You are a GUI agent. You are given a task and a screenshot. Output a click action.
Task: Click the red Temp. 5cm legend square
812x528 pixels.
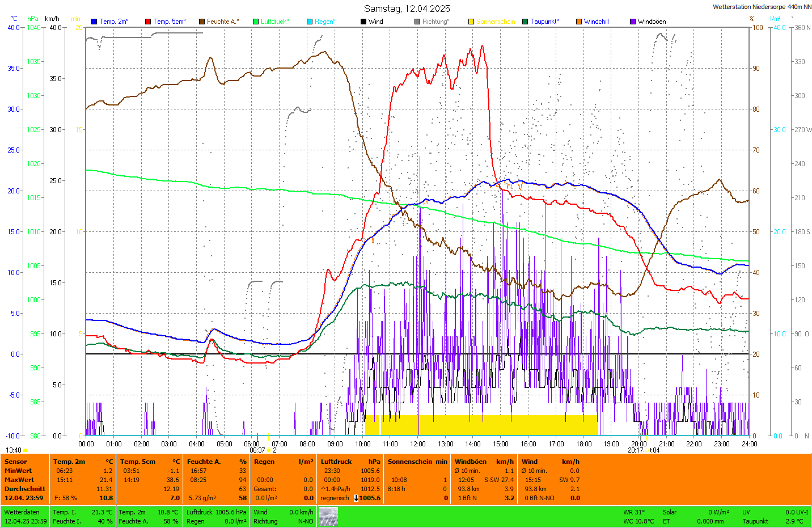(x=148, y=22)
